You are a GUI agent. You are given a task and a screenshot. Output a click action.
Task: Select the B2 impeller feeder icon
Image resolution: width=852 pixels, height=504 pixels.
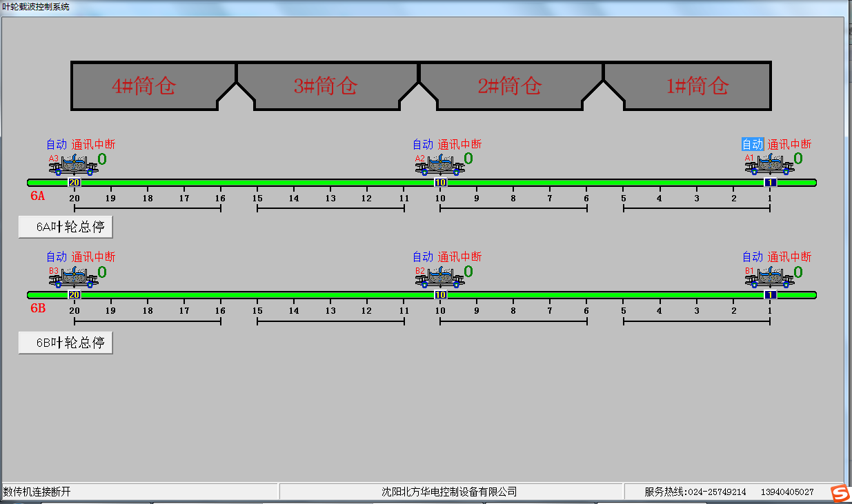click(x=439, y=277)
